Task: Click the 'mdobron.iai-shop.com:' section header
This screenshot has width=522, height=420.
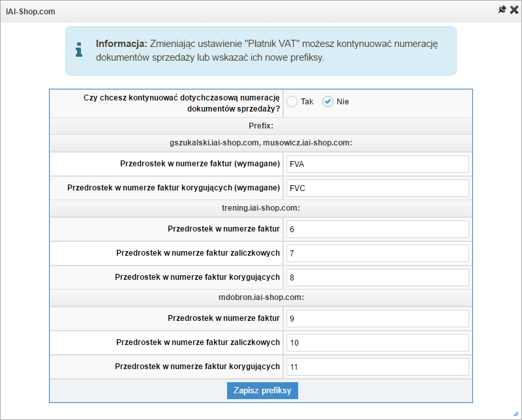Action: tap(261, 297)
